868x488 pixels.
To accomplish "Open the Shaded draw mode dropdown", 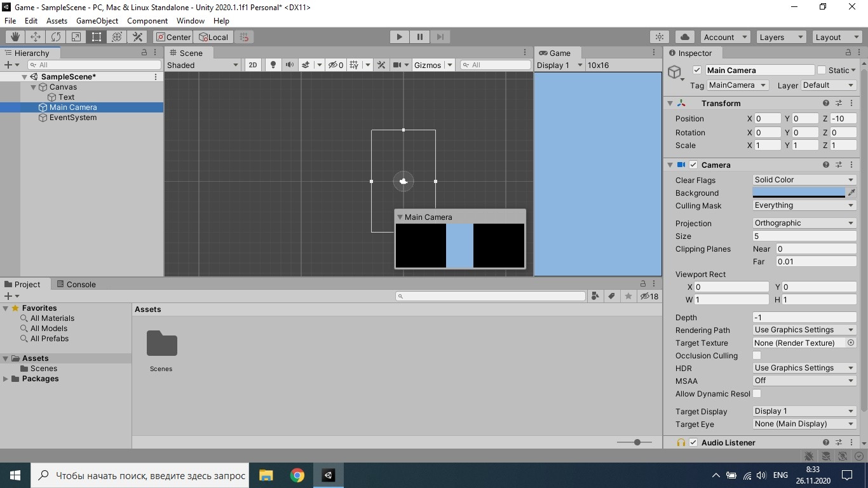I will [x=203, y=65].
